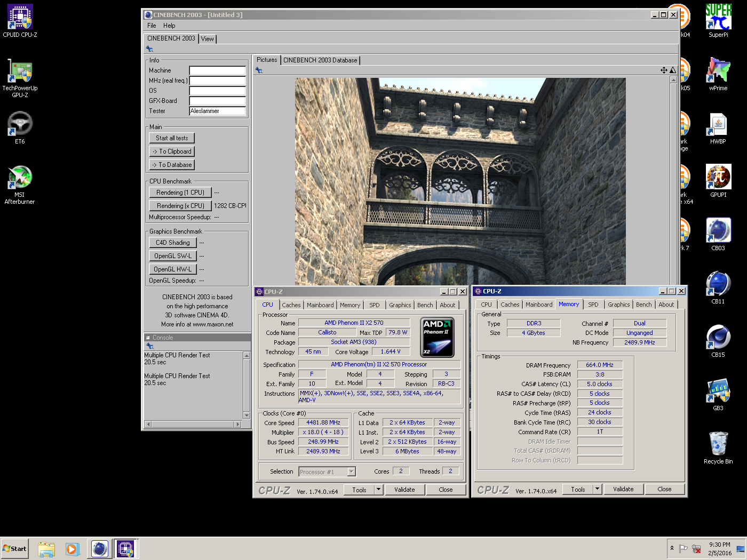Click Tester field containing Aleslammer
The height and width of the screenshot is (560, 747).
click(218, 111)
